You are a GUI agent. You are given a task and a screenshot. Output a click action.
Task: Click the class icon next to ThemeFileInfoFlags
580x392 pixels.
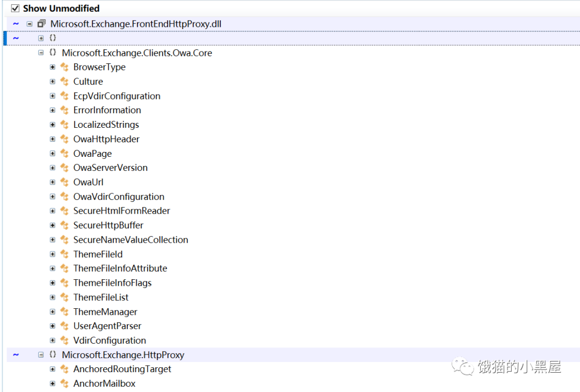pos(65,283)
